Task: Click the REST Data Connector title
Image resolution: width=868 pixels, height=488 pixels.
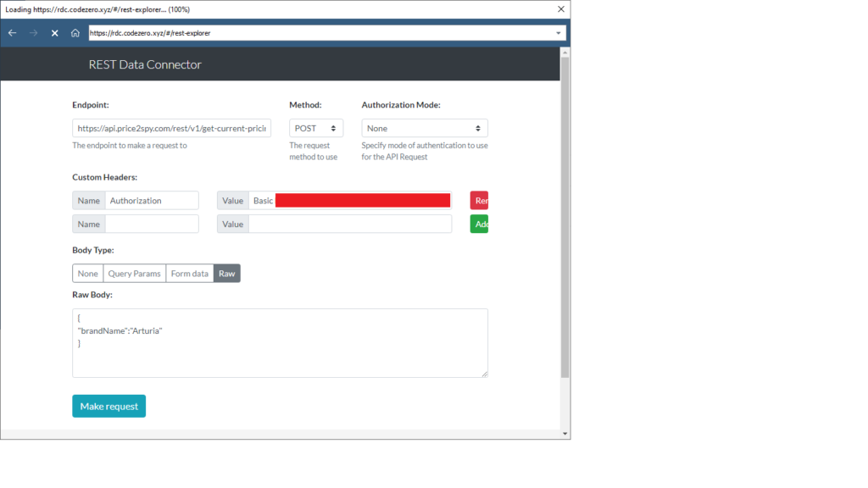Action: pos(145,64)
